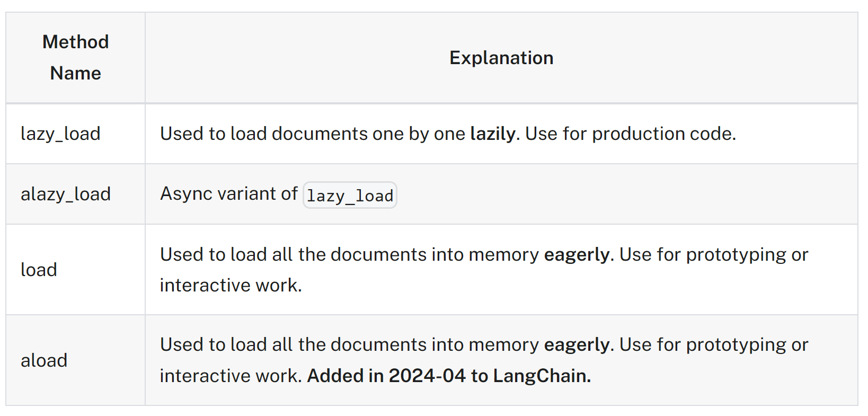Select the lazy_load method name cell
The height and width of the screenshot is (416, 868).
point(60,134)
